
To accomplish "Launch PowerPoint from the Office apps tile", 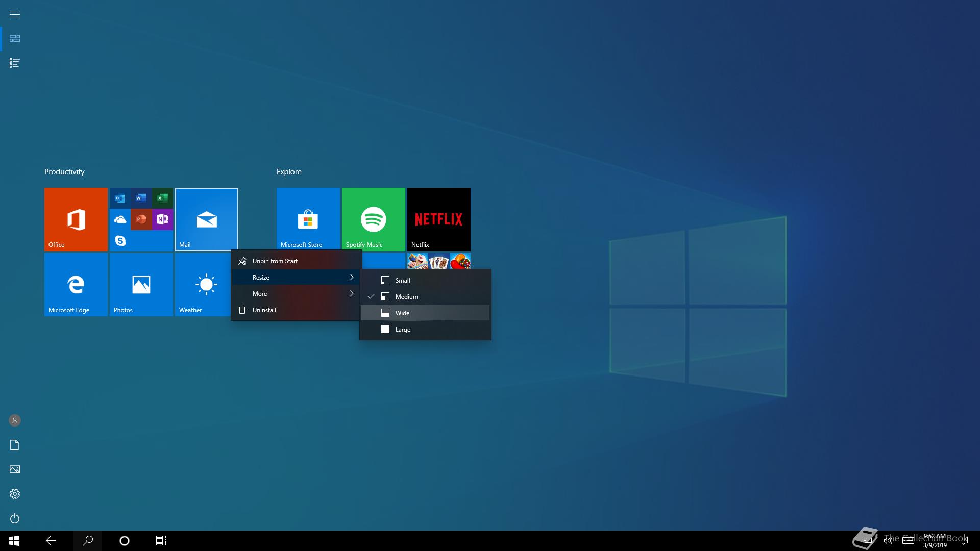I will click(x=141, y=219).
